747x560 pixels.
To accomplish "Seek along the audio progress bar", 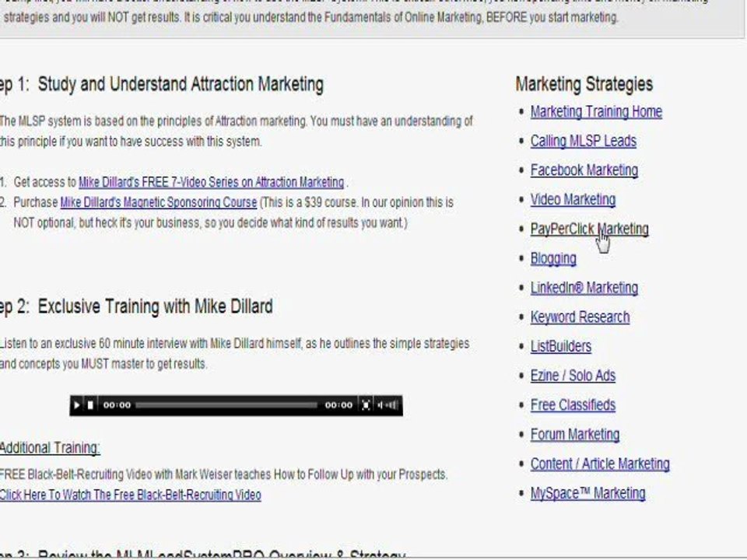I will 226,405.
